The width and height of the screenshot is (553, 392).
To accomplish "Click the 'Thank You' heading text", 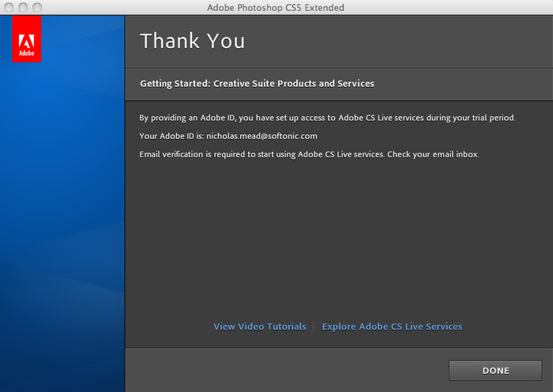I will 192,40.
